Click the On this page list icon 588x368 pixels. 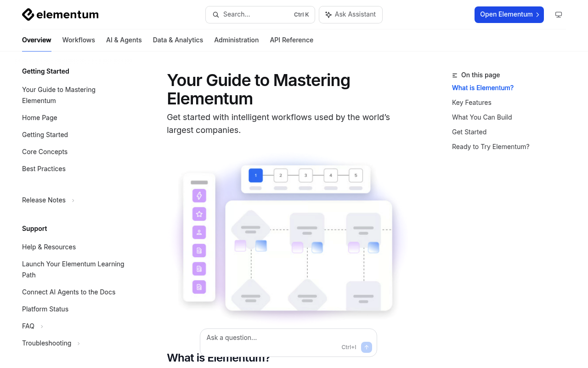[455, 75]
